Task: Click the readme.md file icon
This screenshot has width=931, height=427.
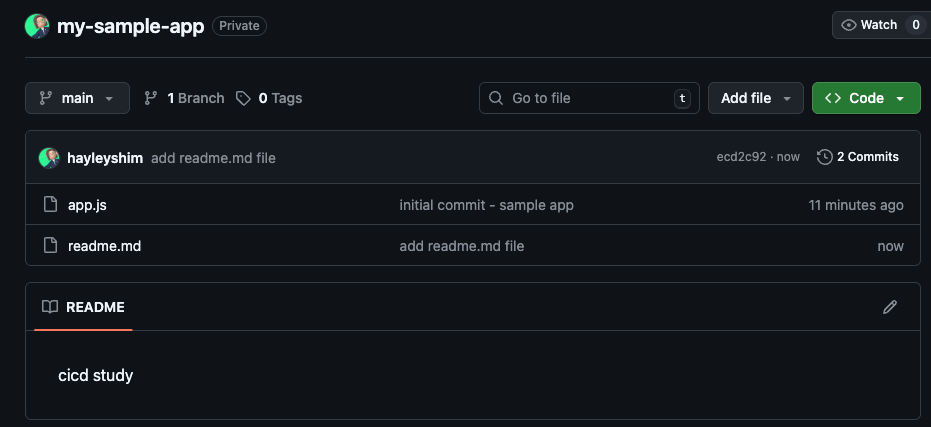Action: (50, 246)
